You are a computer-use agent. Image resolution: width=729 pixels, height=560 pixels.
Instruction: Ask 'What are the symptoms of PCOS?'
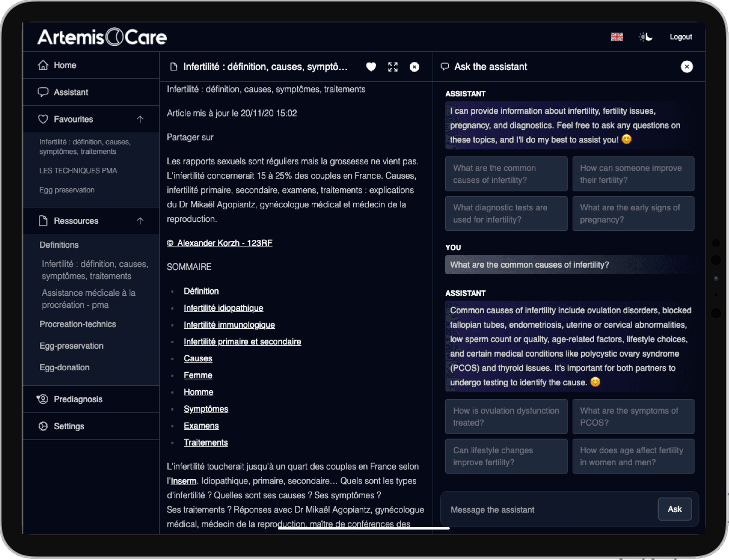(x=633, y=417)
